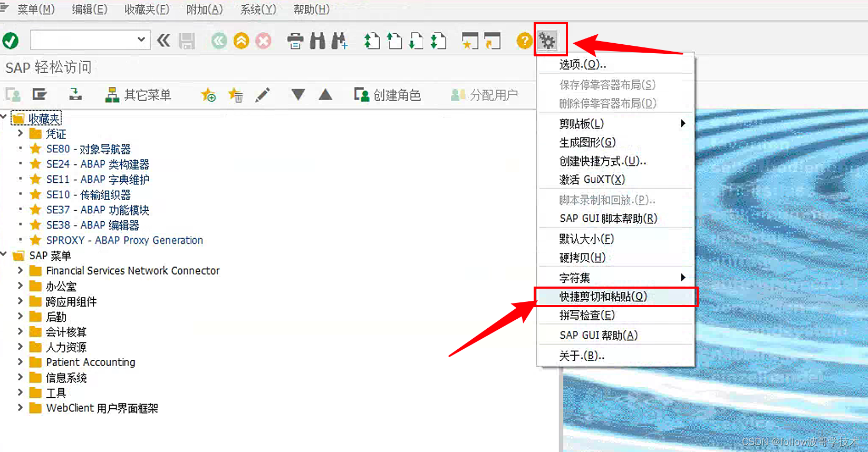The height and width of the screenshot is (452, 868).
Task: Select 选项(O).. from the dropdown
Action: point(615,64)
